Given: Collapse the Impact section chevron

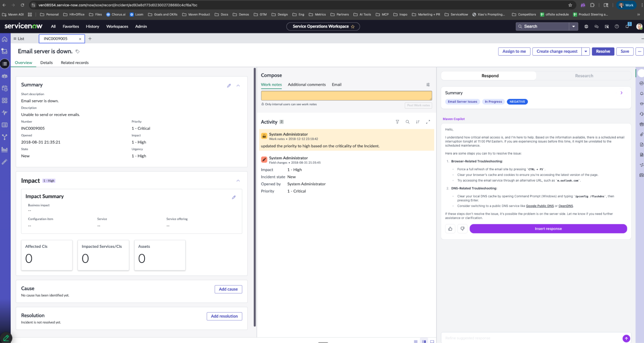Looking at the screenshot, I should (x=238, y=181).
